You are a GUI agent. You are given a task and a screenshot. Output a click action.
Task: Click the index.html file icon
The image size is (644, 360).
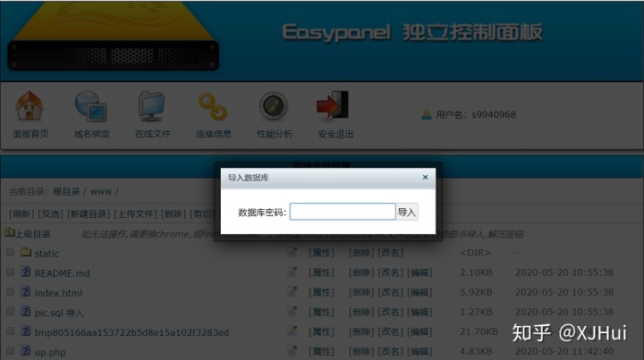[25, 291]
